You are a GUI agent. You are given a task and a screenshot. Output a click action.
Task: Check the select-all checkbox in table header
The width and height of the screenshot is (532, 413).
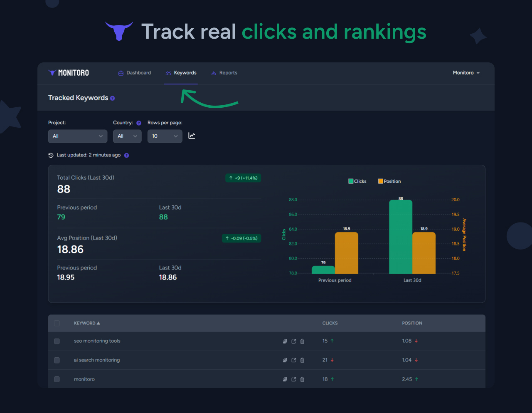point(57,323)
